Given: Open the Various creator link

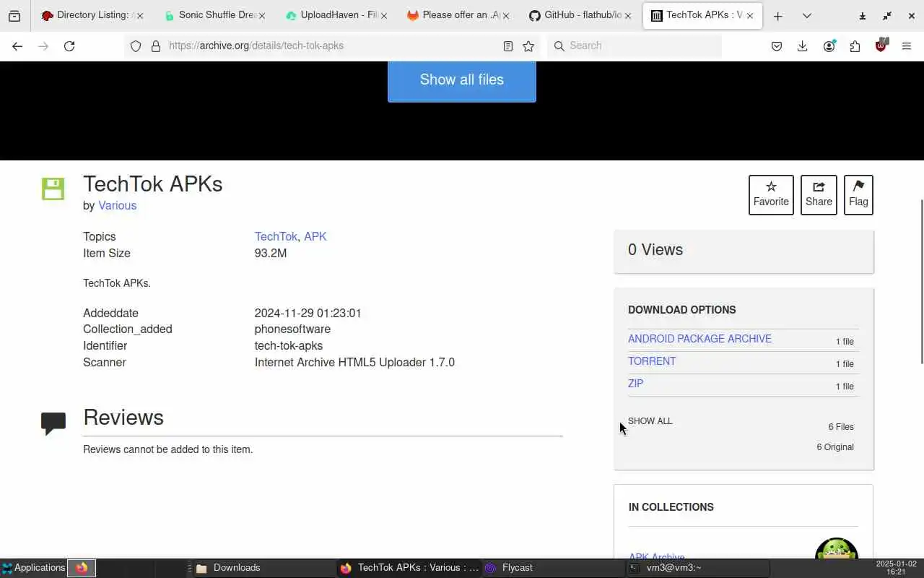Looking at the screenshot, I should coord(118,206).
